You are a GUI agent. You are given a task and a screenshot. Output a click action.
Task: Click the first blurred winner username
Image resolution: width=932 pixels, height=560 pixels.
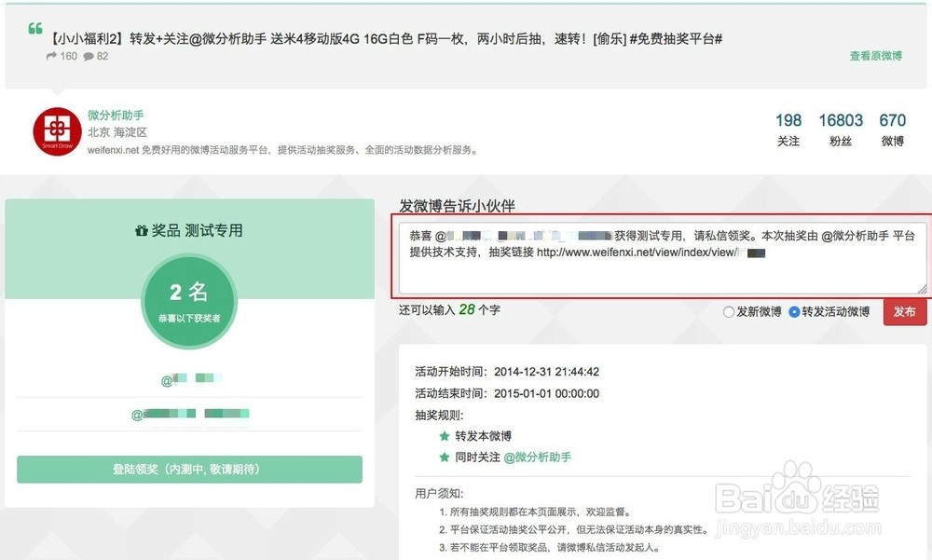tap(191, 379)
